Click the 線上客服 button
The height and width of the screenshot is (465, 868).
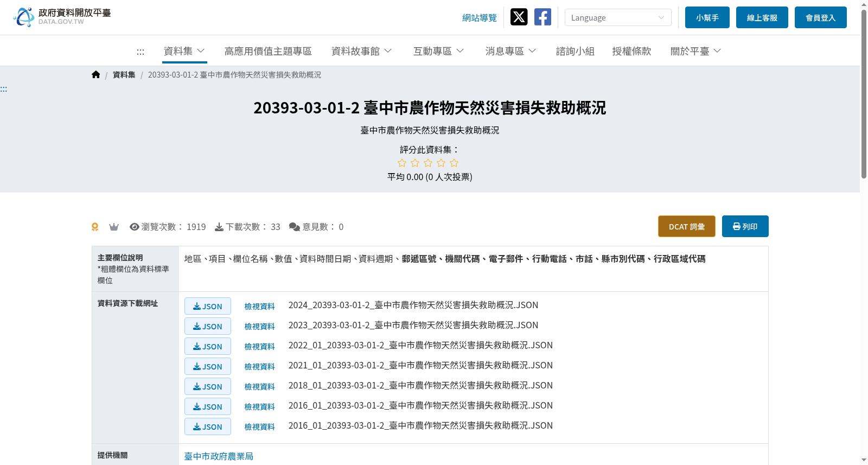762,17
